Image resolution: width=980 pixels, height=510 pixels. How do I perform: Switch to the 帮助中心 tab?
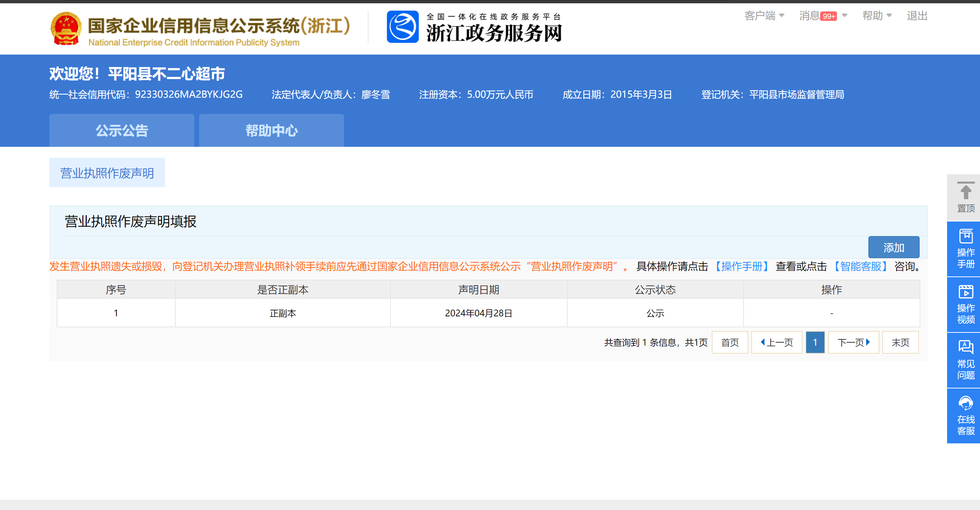[271, 131]
